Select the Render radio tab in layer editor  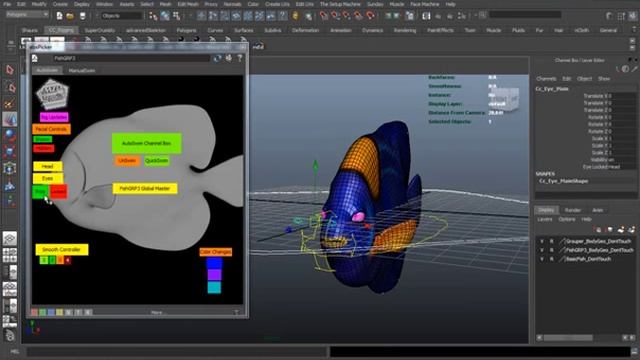click(x=573, y=210)
